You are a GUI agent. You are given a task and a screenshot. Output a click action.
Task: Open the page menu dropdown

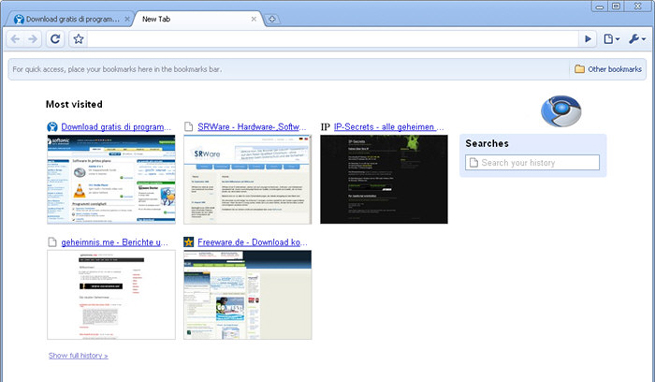pos(612,39)
